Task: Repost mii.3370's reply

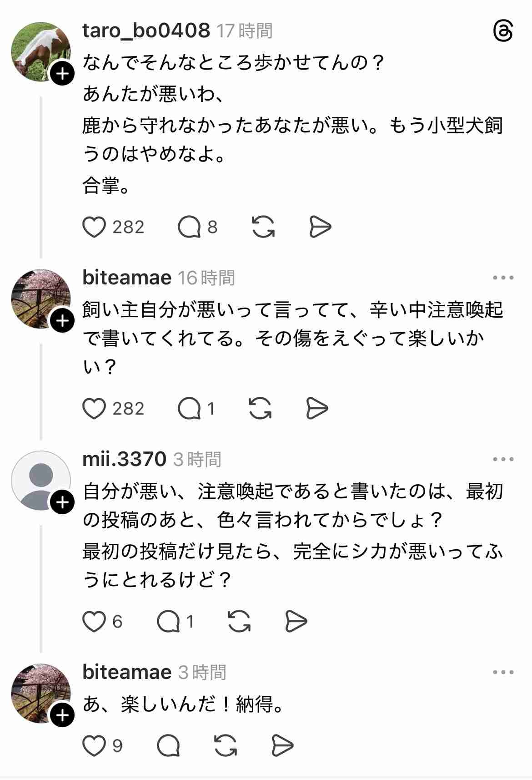Action: click(239, 622)
